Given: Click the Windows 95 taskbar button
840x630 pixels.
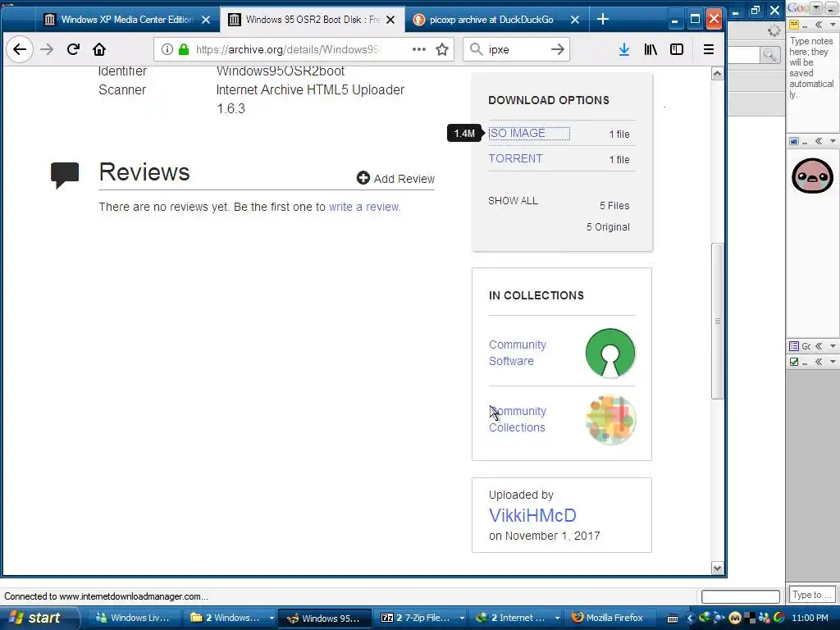Looking at the screenshot, I should 325,618.
